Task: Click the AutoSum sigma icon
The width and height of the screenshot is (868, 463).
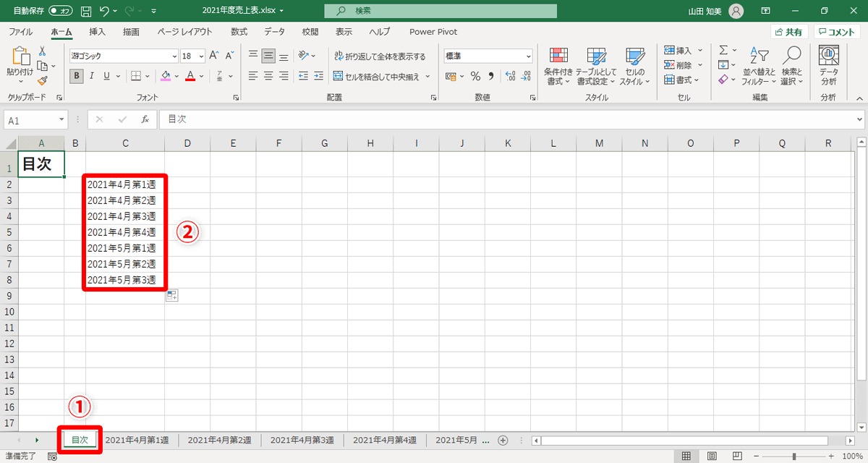Action: (723, 51)
